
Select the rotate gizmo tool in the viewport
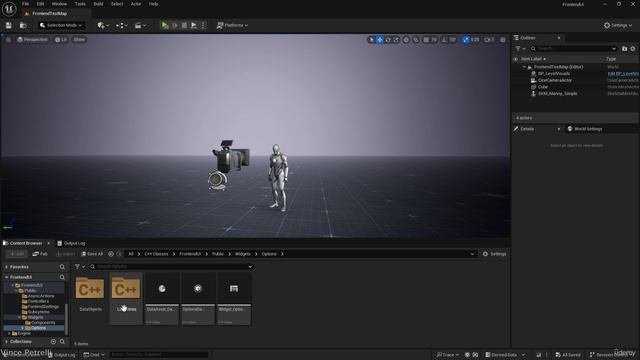point(388,40)
